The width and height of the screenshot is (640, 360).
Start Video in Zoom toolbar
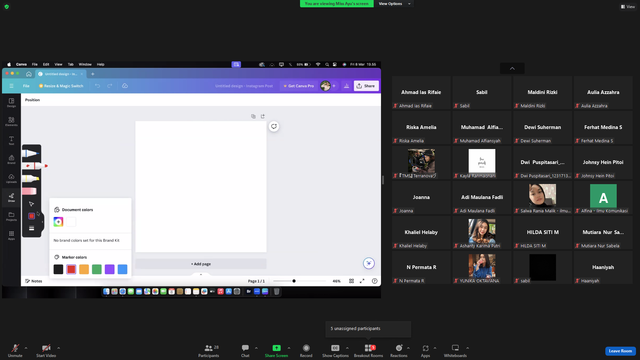[46, 351]
